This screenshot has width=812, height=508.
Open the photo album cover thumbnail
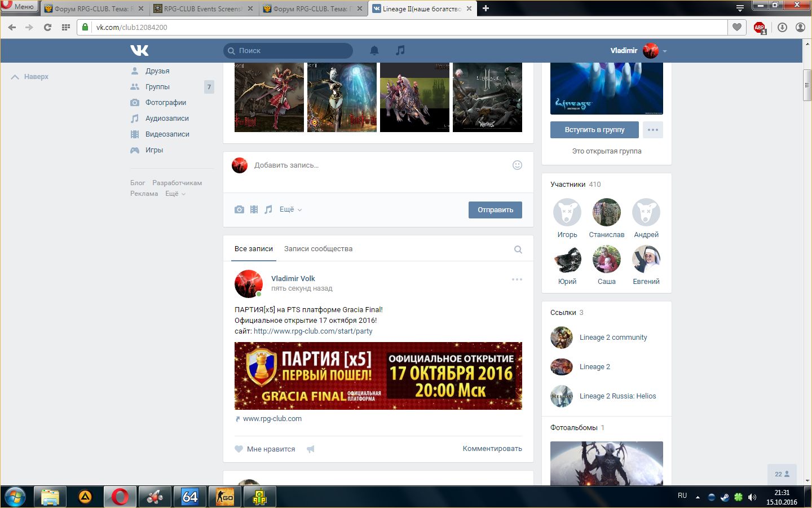pos(607,463)
